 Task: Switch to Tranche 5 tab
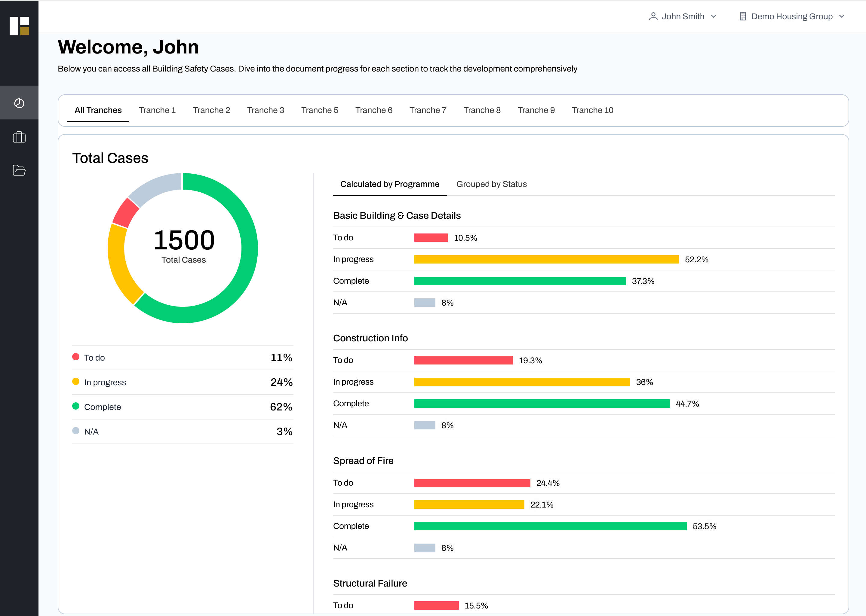(x=320, y=110)
